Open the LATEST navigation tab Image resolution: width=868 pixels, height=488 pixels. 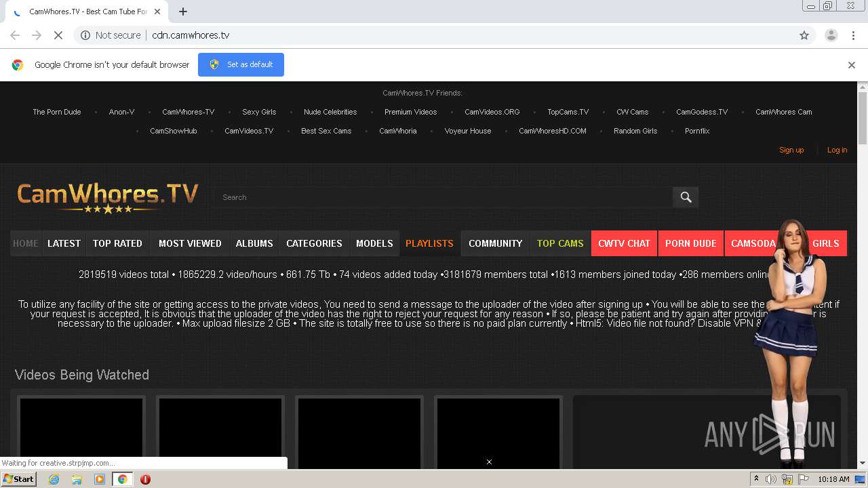(64, 243)
